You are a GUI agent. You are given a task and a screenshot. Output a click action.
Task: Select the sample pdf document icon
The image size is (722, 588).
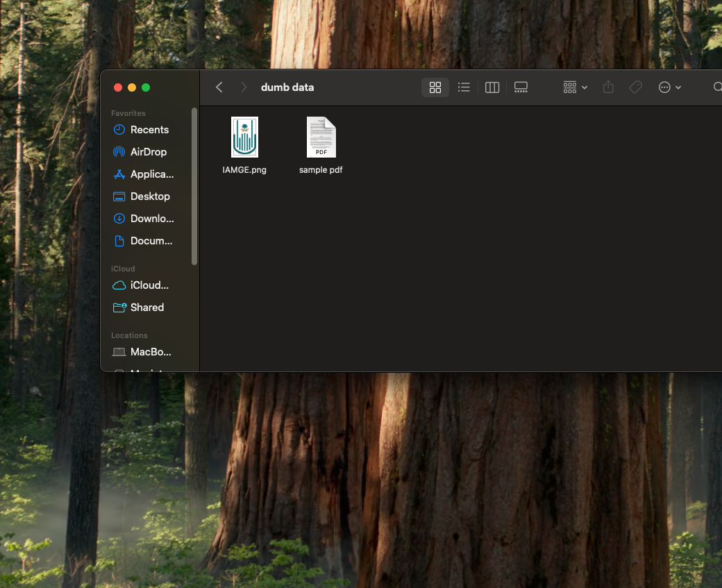(x=321, y=137)
